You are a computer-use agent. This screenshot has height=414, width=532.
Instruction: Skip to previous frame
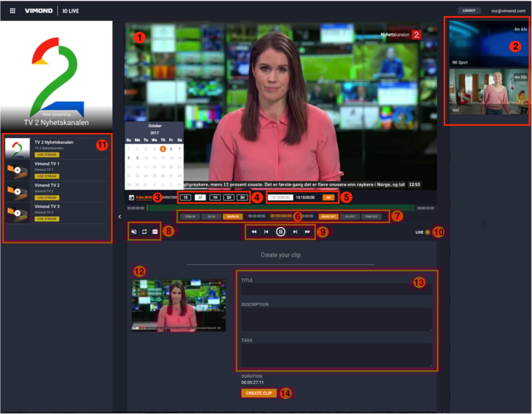(x=266, y=232)
